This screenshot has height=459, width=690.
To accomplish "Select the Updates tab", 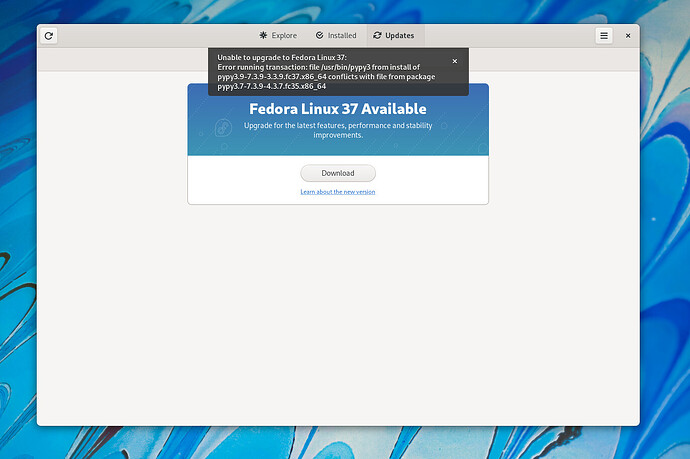I will click(394, 36).
